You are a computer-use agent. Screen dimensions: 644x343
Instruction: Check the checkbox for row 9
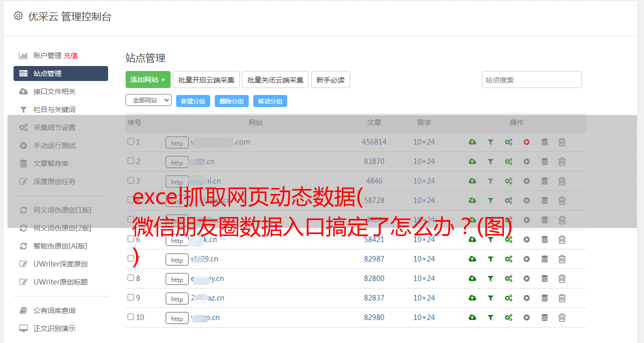tap(131, 297)
